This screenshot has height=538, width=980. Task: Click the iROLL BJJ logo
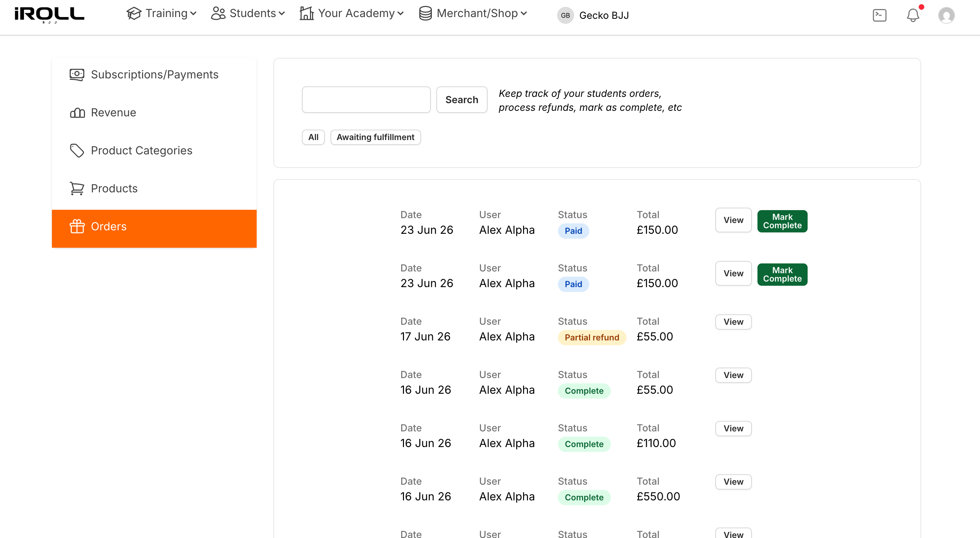49,15
